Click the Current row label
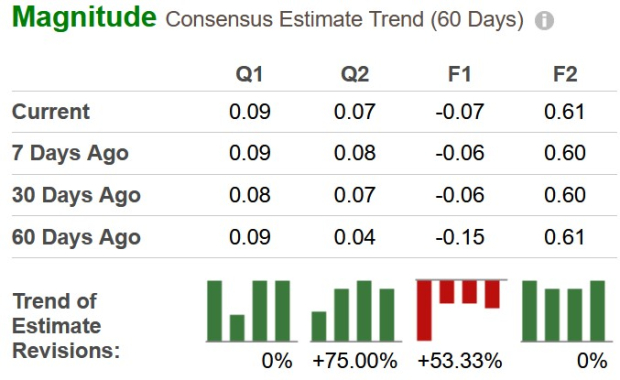 (51, 112)
